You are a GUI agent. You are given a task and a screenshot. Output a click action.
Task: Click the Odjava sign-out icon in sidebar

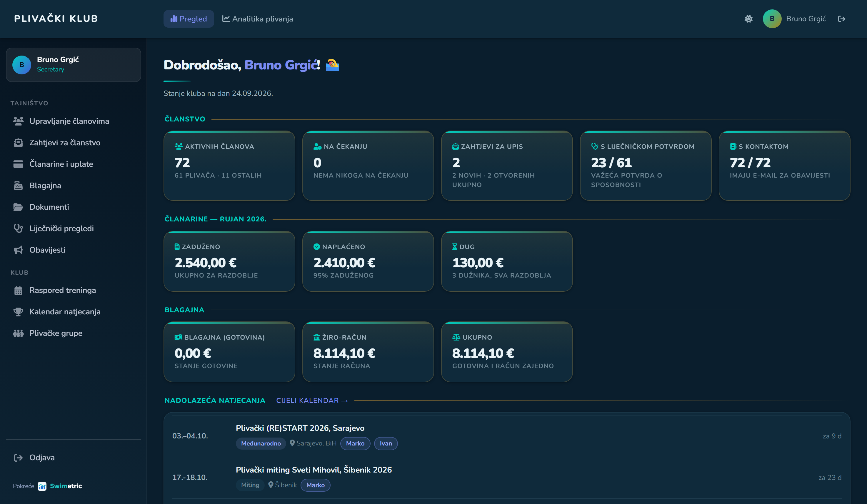[x=18, y=458]
